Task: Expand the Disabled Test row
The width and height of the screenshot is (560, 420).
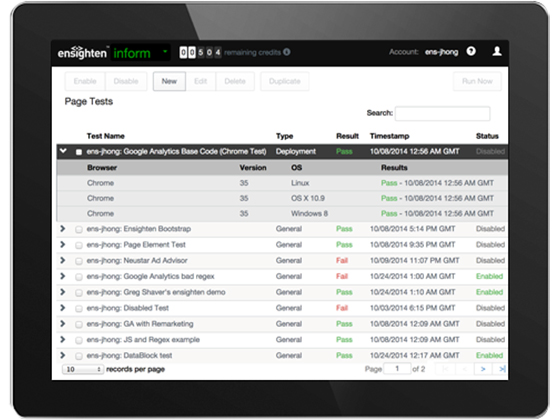Action: 62,308
